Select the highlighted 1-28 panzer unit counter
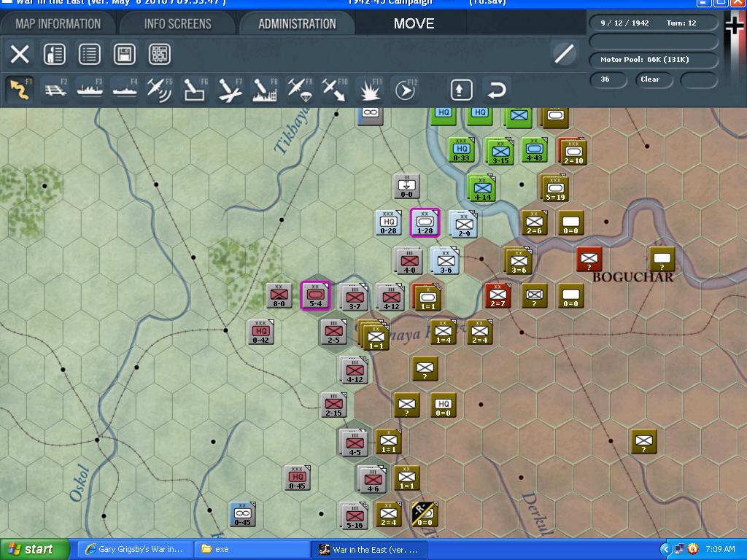Screen dimensions: 747x560 pyautogui.click(x=425, y=223)
